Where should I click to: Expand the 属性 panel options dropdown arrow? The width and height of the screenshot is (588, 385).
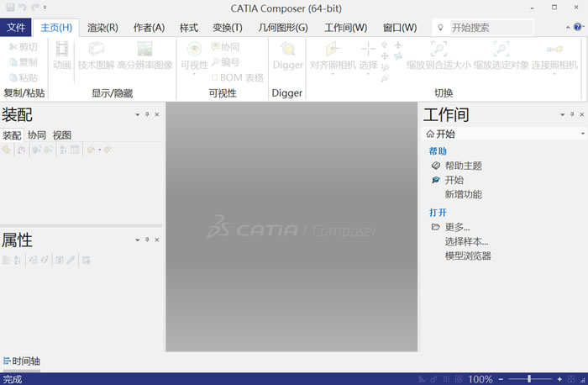138,240
